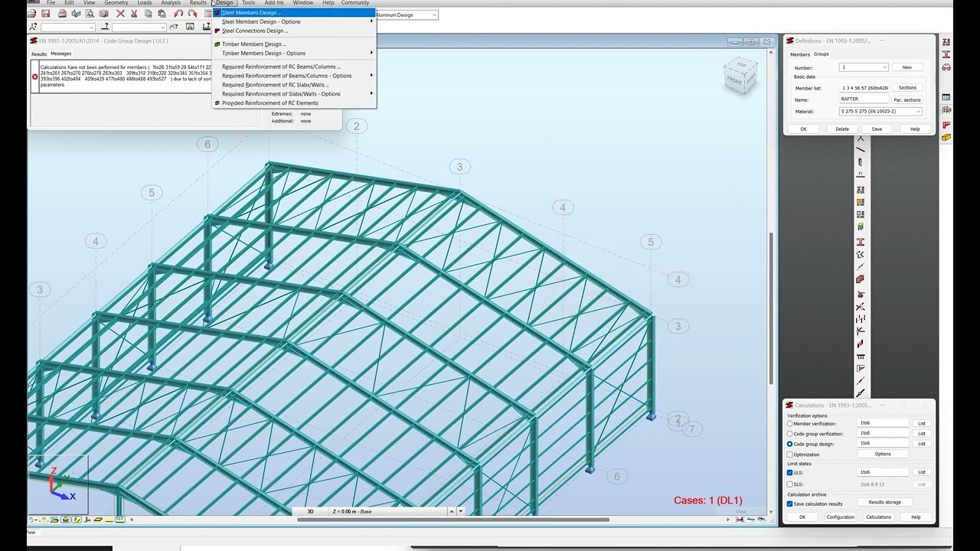Click the Configuration button
Screen dimensions: 980x551
[840, 517]
